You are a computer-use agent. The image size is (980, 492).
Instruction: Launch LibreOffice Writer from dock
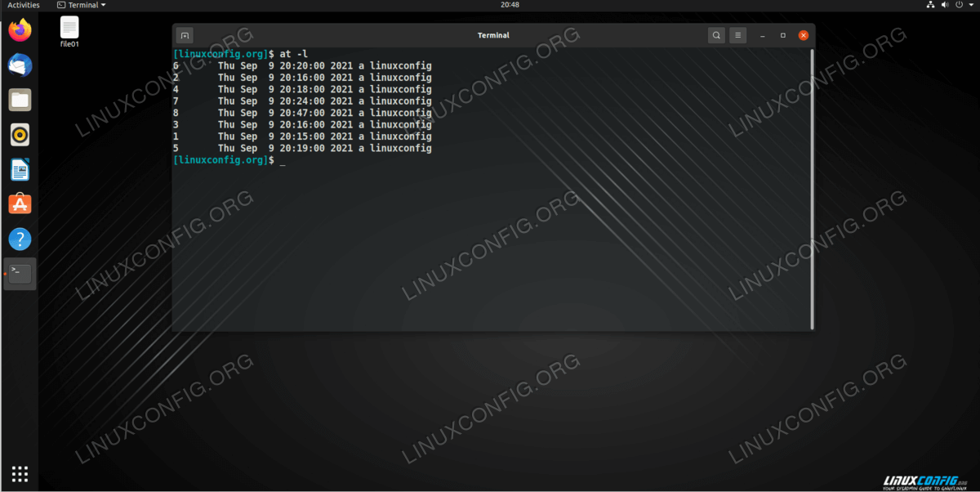(20, 170)
